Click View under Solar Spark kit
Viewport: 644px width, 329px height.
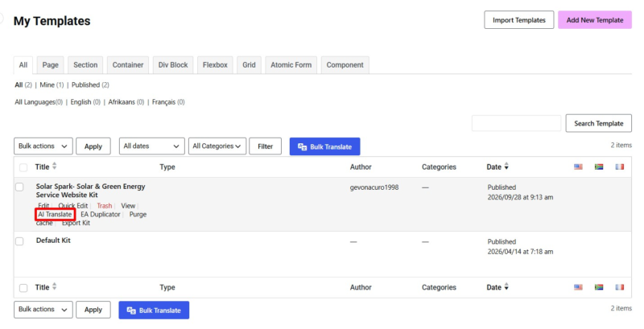pyautogui.click(x=128, y=206)
